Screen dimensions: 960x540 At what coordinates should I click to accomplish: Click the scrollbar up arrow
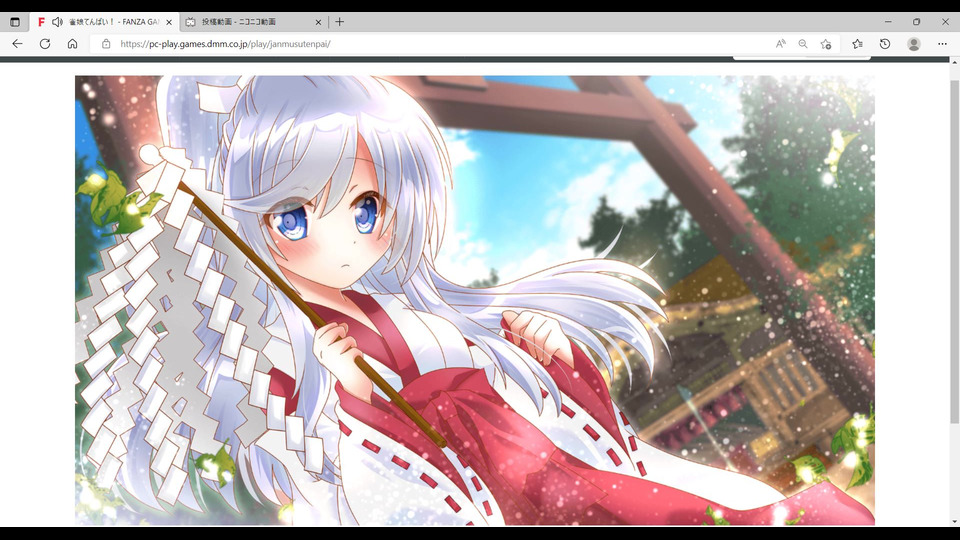(954, 62)
